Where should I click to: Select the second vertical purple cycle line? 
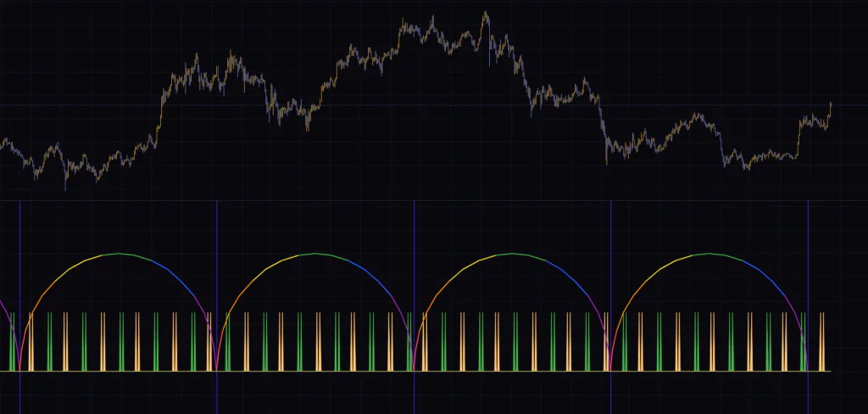(217, 307)
